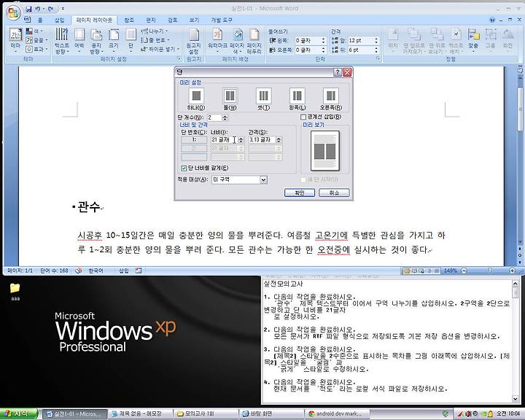Open the 텍스트 방향 (Text Direction) tool
The height and width of the screenshot is (420, 525).
coord(62,41)
